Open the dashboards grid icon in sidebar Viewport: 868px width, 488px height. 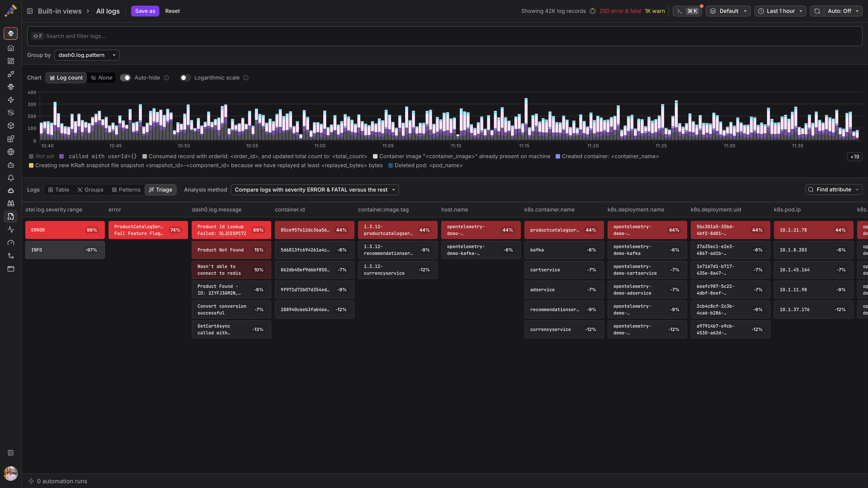click(x=11, y=61)
